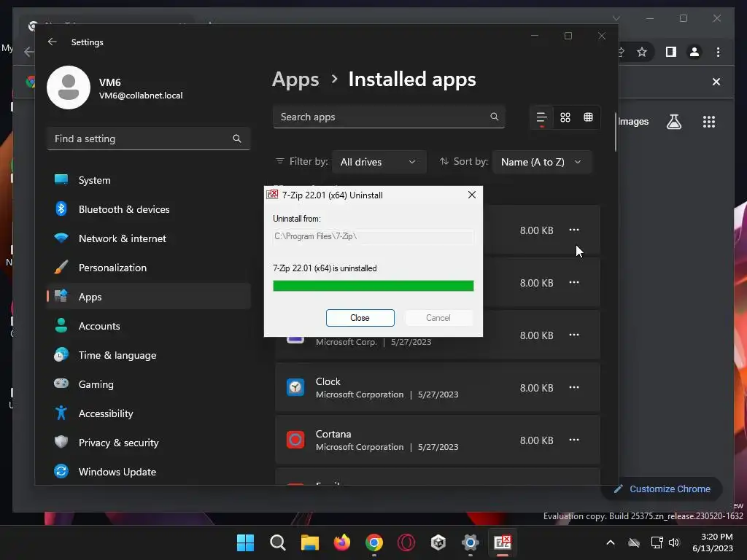Bookmark page with star icon in Chrome
This screenshot has height=560, width=747.
[642, 52]
